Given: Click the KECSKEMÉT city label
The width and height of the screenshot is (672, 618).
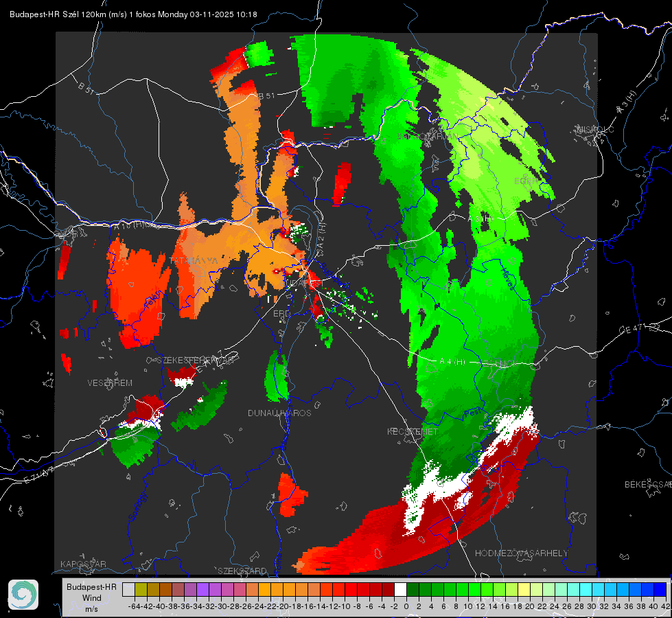Looking at the screenshot, I should pyautogui.click(x=413, y=431).
